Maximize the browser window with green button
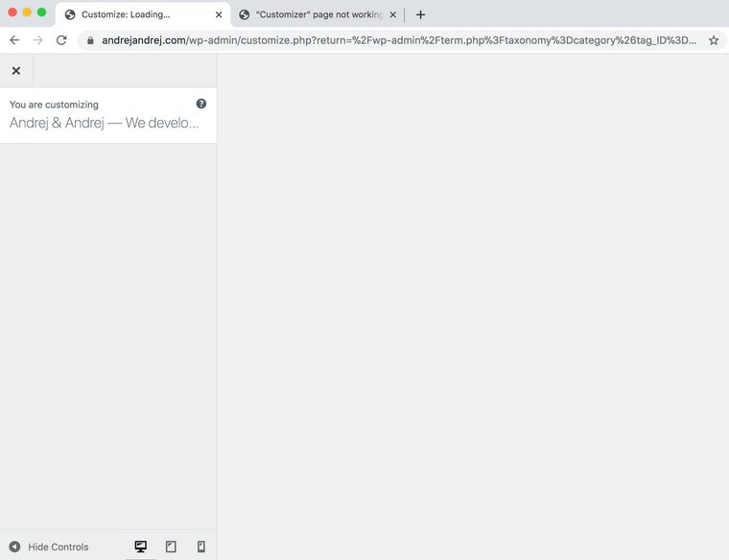Image resolution: width=729 pixels, height=560 pixels. (x=41, y=12)
